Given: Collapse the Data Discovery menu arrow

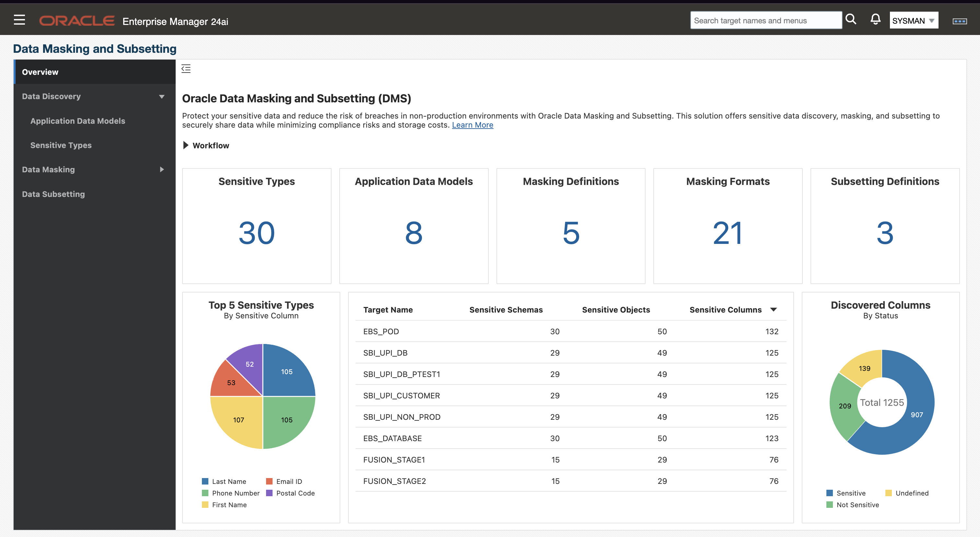Looking at the screenshot, I should [x=162, y=97].
